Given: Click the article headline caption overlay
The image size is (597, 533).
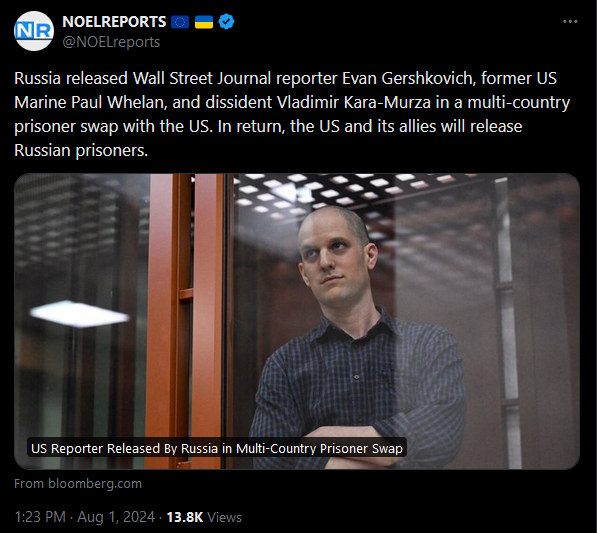Looking at the screenshot, I should 217,448.
